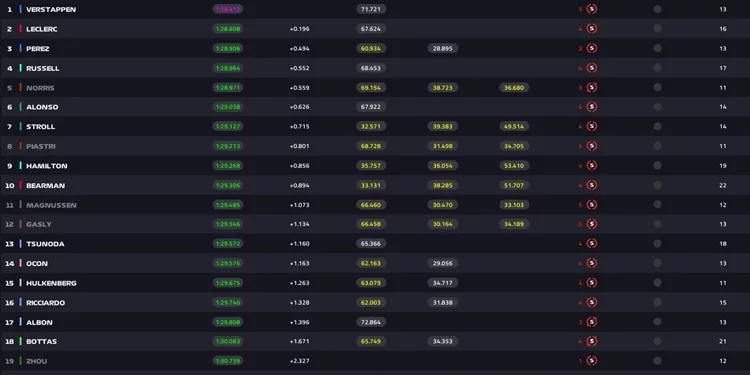
Task: Select the tyre icon in Albon's row
Action: (592, 322)
